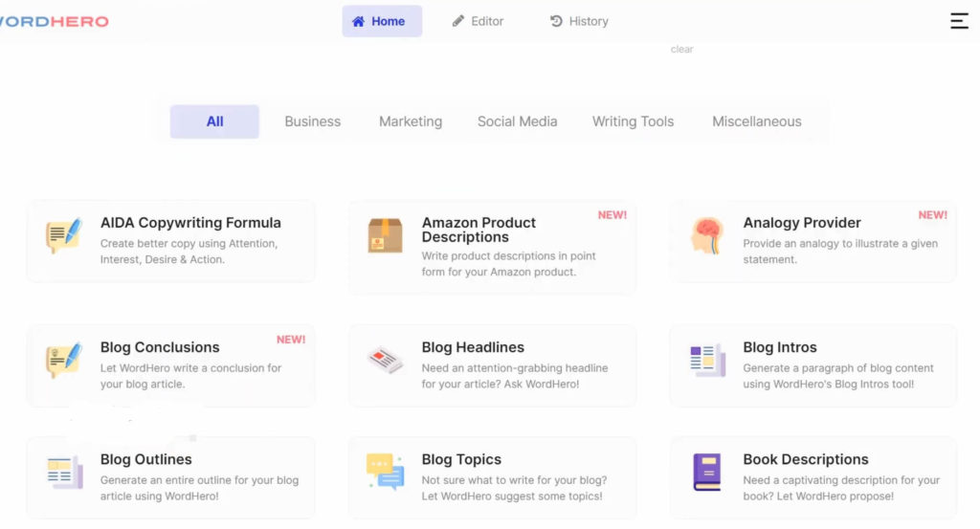This screenshot has height=529, width=980.
Task: Open the hamburger menu icon
Action: point(959,21)
